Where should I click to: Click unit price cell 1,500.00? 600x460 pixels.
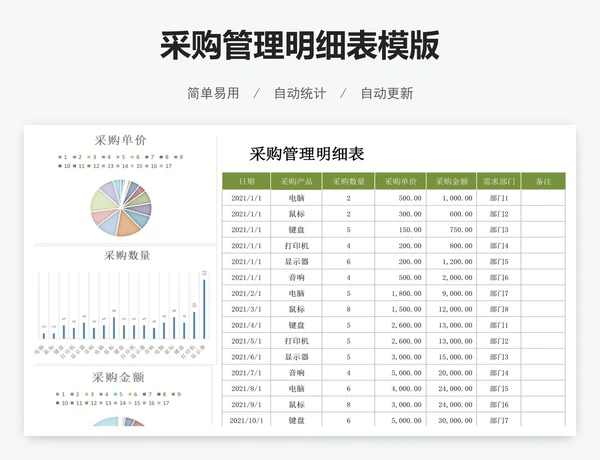(401, 309)
